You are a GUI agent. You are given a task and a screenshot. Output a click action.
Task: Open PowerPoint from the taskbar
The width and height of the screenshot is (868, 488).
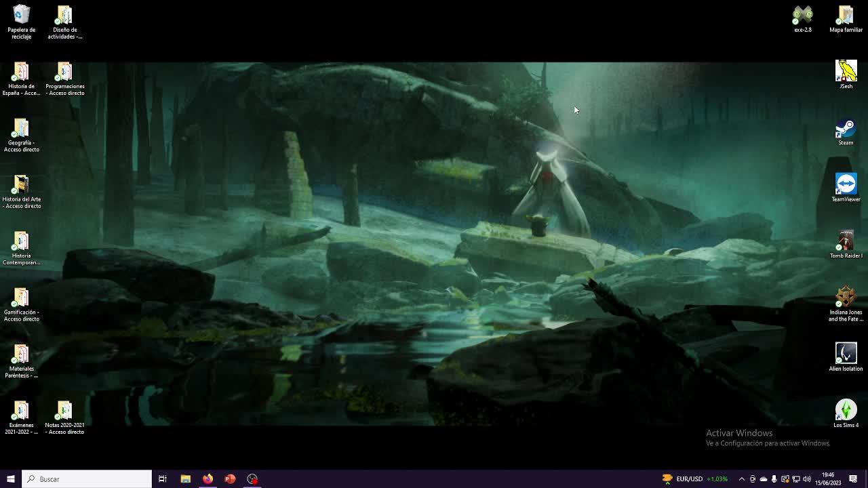(x=230, y=479)
